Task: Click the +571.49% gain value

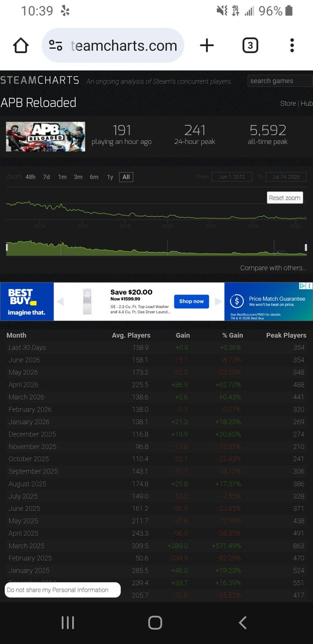Action: (226, 546)
